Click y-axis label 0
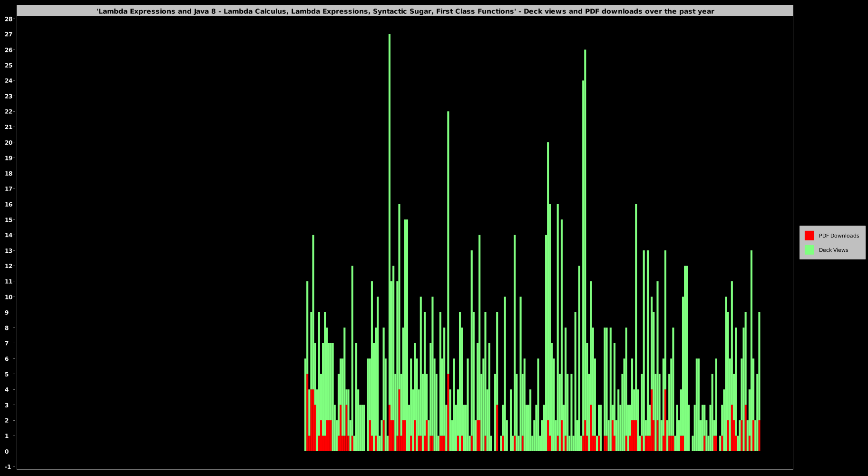Viewport: 868px width, 476px height. pyautogui.click(x=7, y=451)
